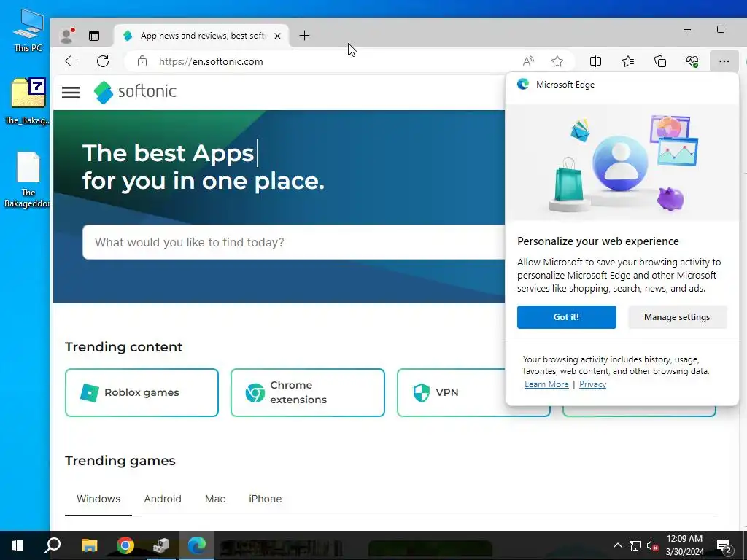
Task: Go back using the back arrow
Action: click(71, 61)
